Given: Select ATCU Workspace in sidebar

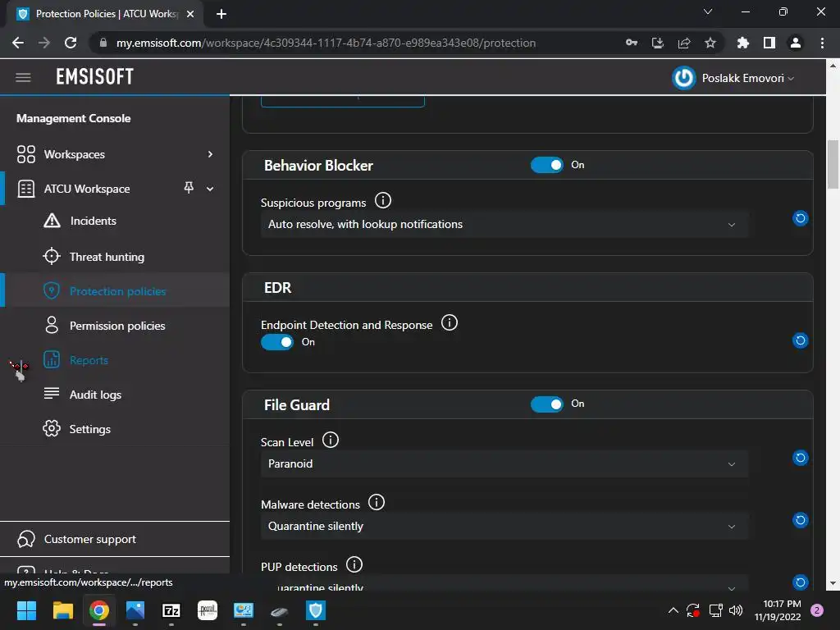Looking at the screenshot, I should click(87, 189).
